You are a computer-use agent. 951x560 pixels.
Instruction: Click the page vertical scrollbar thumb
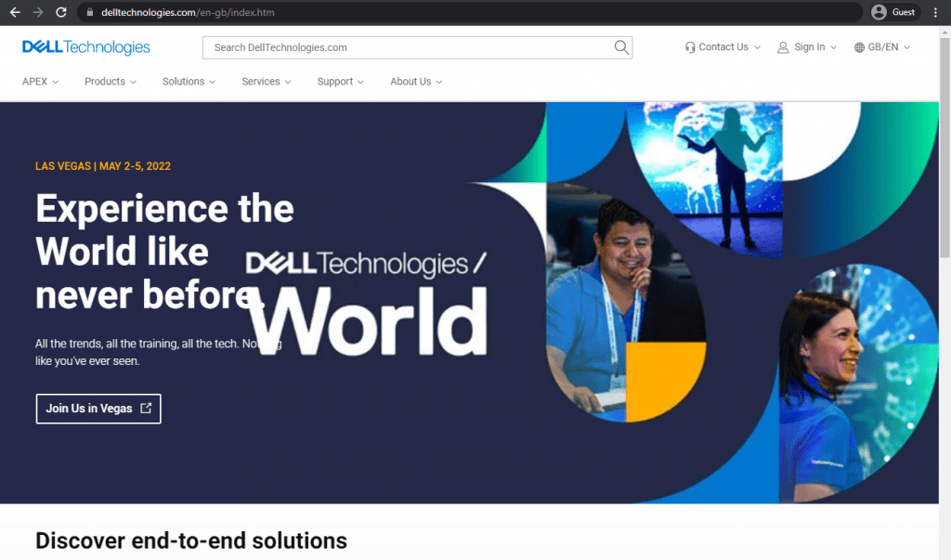point(944,148)
